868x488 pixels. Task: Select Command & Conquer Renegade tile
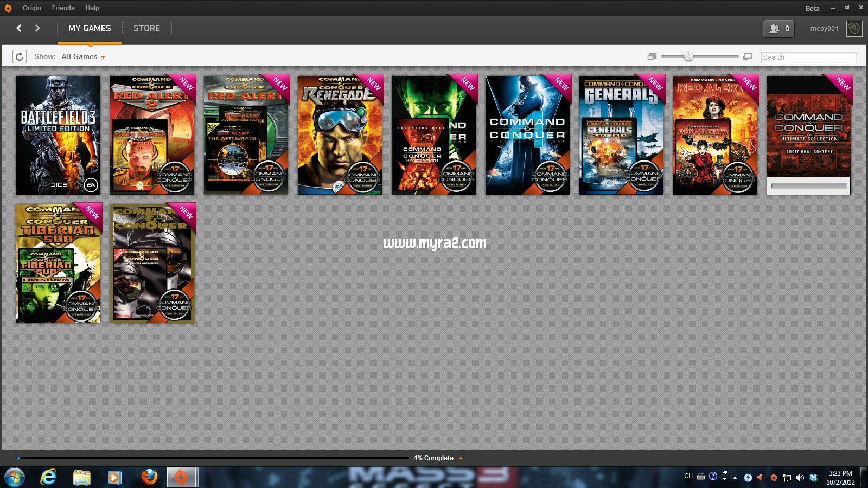coord(340,135)
